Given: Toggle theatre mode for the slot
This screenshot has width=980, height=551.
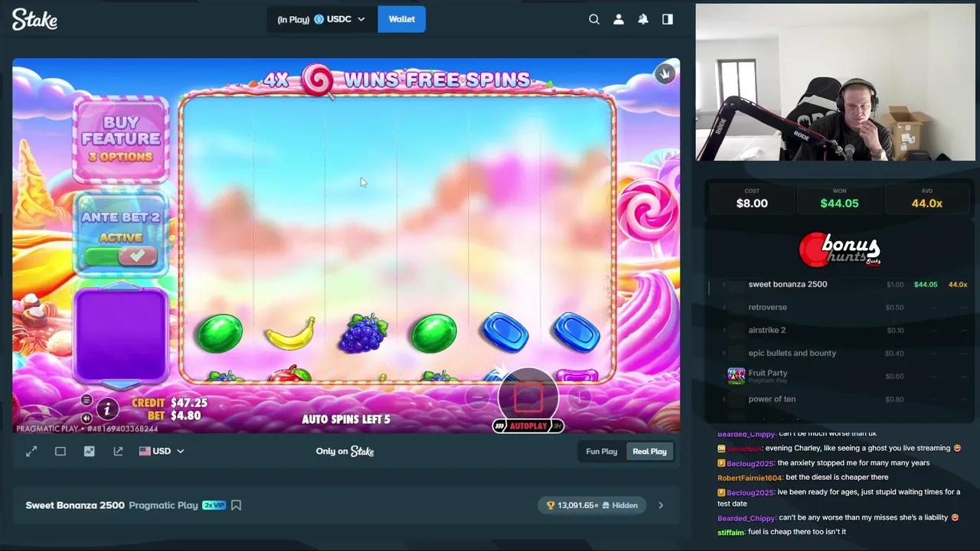Looking at the screenshot, I should [x=60, y=451].
